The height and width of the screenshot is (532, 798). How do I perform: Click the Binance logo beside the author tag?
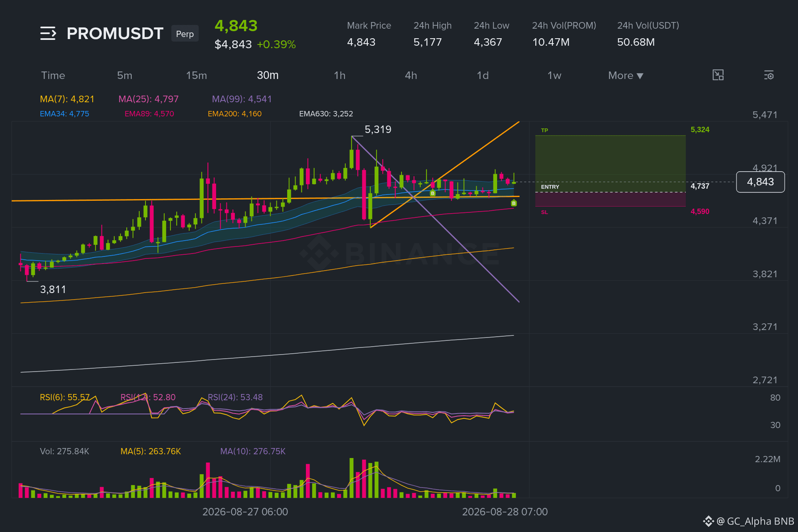click(x=708, y=521)
